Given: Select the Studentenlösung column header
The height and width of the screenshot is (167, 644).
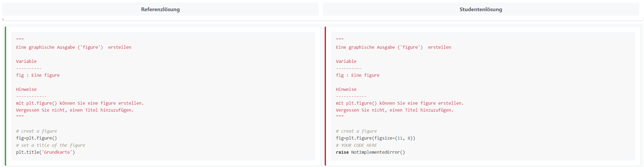Looking at the screenshot, I should 481,9.
